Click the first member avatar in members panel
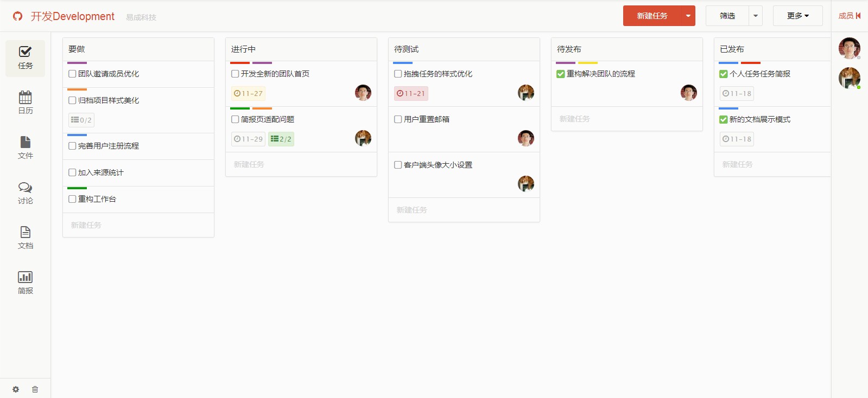 point(850,48)
